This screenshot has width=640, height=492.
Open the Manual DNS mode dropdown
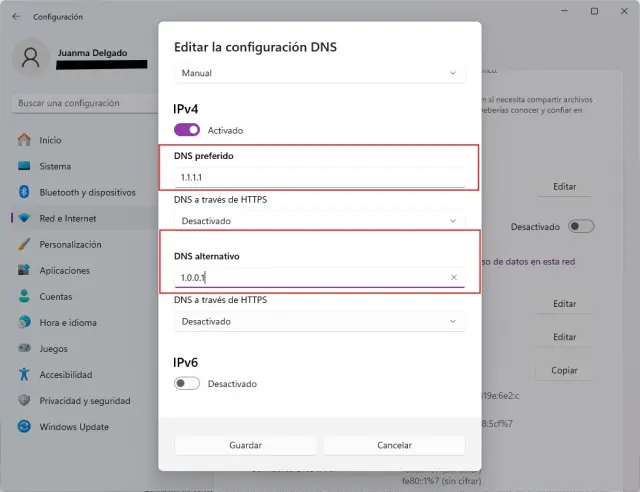click(319, 73)
